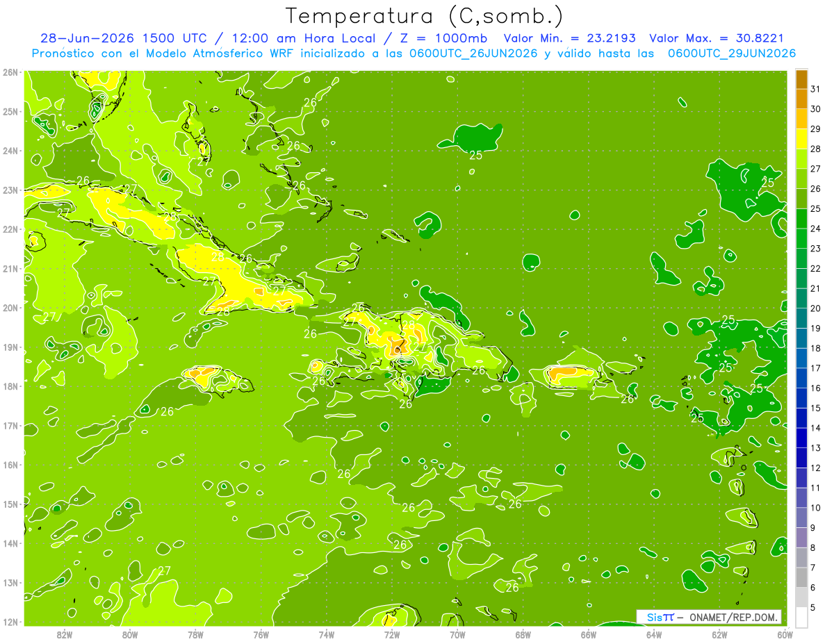Click the "74W" longitude label
The width and height of the screenshot is (834, 644).
326,635
